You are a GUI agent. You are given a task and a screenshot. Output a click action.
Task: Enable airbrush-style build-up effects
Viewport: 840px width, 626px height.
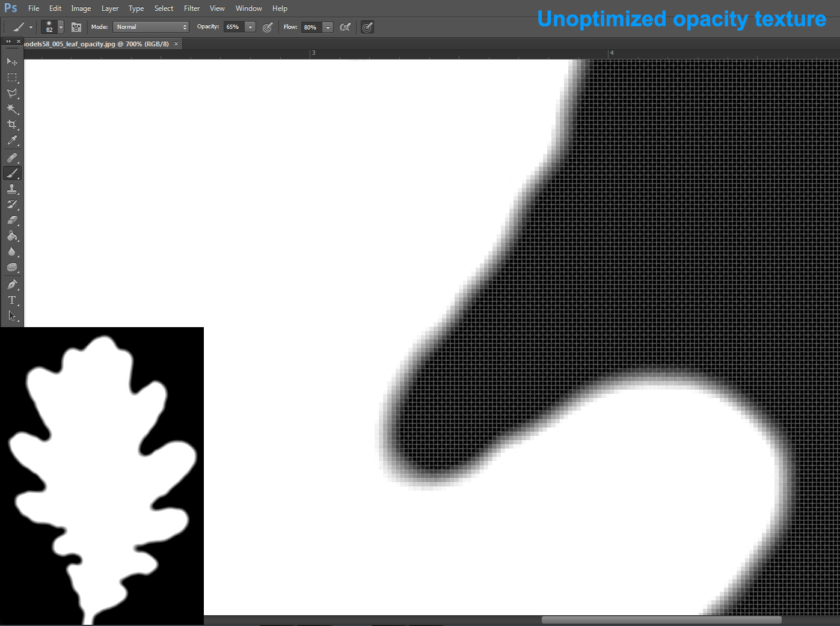coord(367,27)
